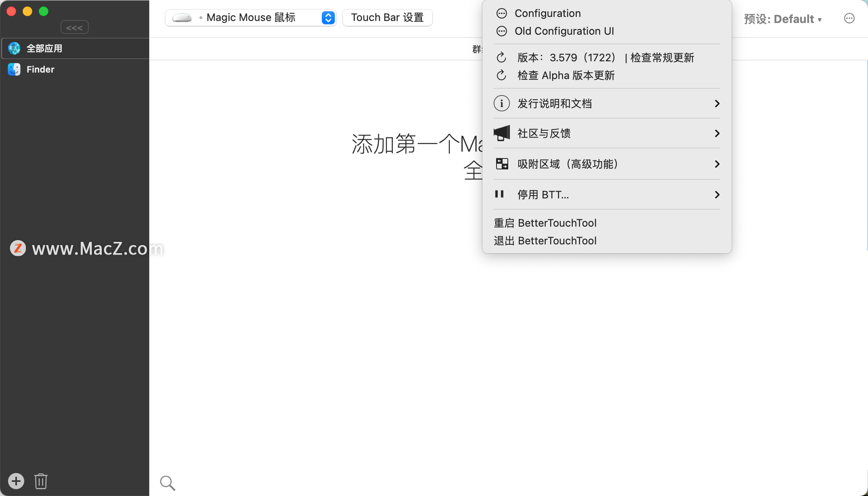Click the megaphone icon beside 社区与反馈
Viewport: 868px width, 496px height.
coord(501,133)
